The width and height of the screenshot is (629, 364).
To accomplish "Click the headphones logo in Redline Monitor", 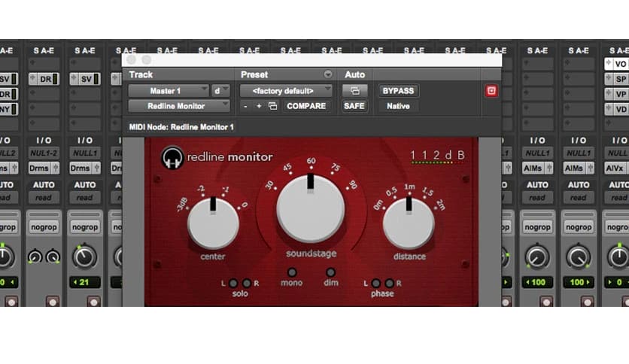I will (x=172, y=157).
